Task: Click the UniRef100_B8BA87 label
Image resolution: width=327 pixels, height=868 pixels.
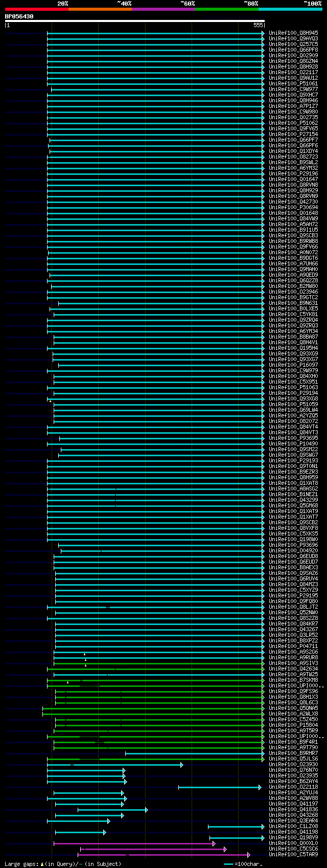Action: 293,337
